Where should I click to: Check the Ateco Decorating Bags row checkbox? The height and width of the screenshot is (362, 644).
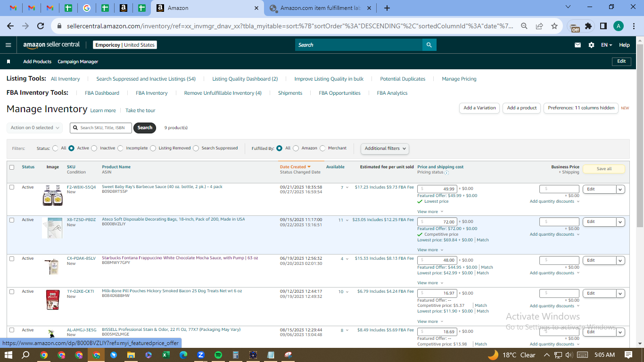pos(12,220)
